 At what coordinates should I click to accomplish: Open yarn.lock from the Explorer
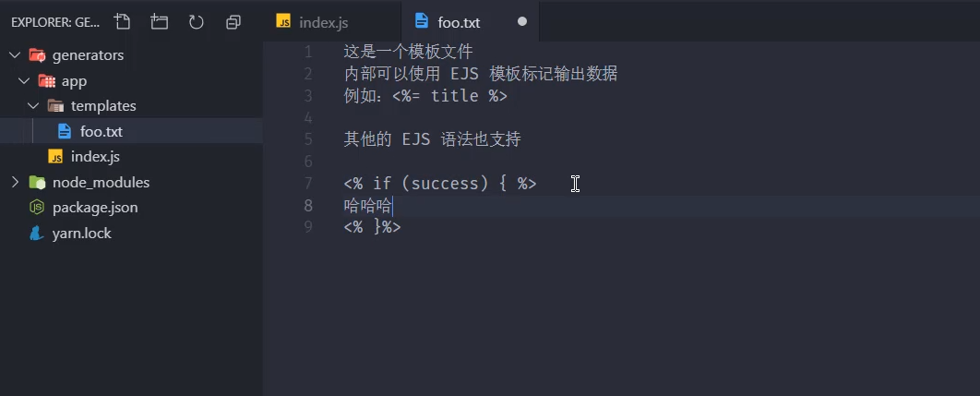tap(81, 234)
